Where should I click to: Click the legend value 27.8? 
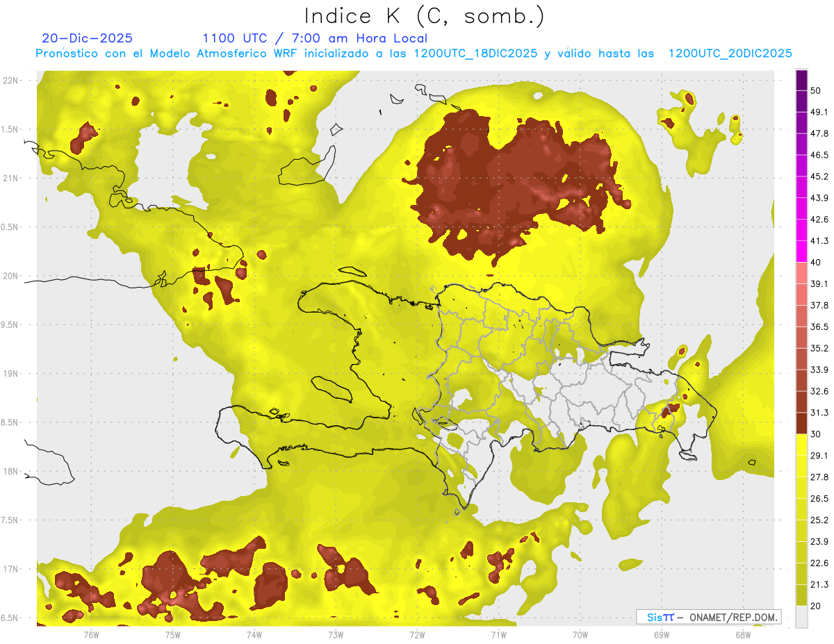pyautogui.click(x=819, y=477)
